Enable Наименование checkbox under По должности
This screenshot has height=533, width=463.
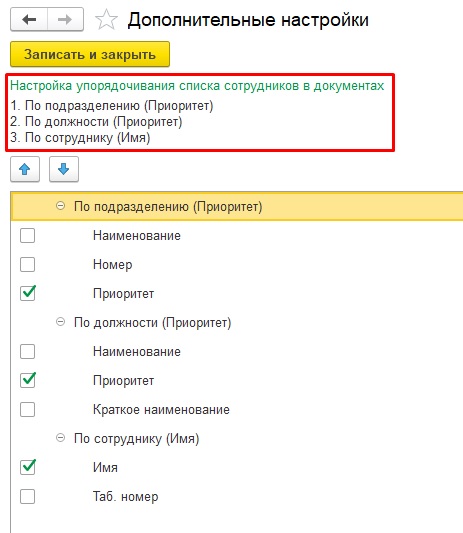[x=28, y=351]
